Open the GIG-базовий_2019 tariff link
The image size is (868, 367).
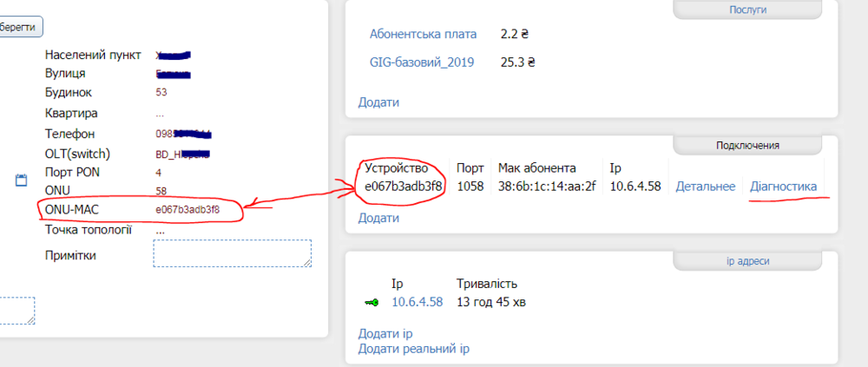pos(422,62)
